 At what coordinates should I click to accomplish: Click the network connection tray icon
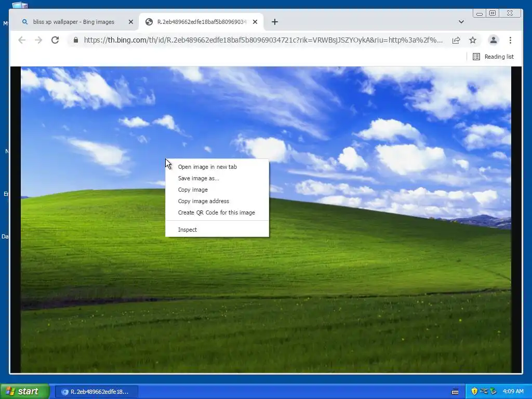coord(484,391)
